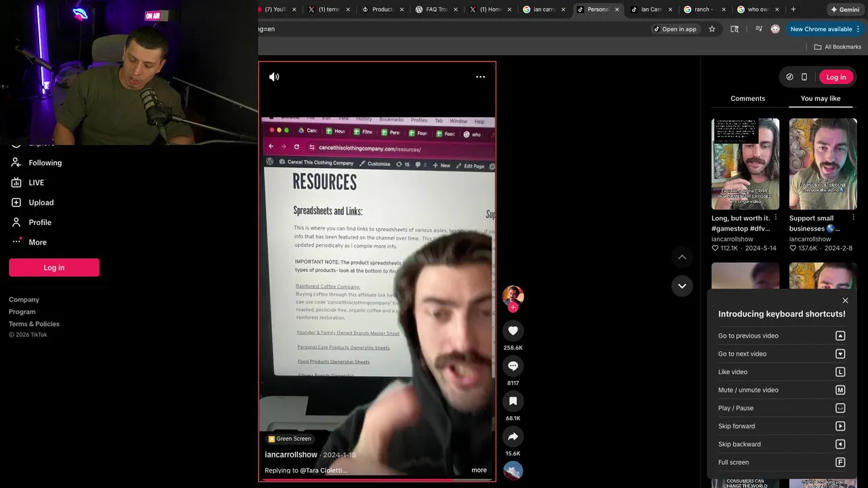This screenshot has width=868, height=488.
Task: Switch to the Comments tab
Action: click(x=747, y=98)
